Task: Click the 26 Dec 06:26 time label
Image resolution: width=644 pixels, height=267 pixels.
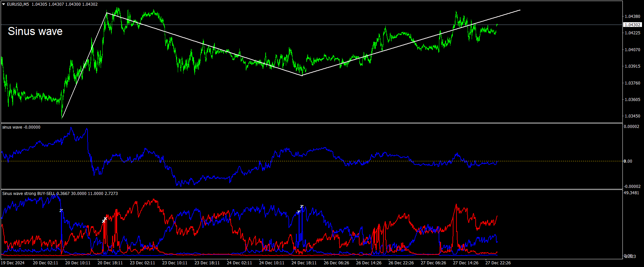Action: coord(336,263)
